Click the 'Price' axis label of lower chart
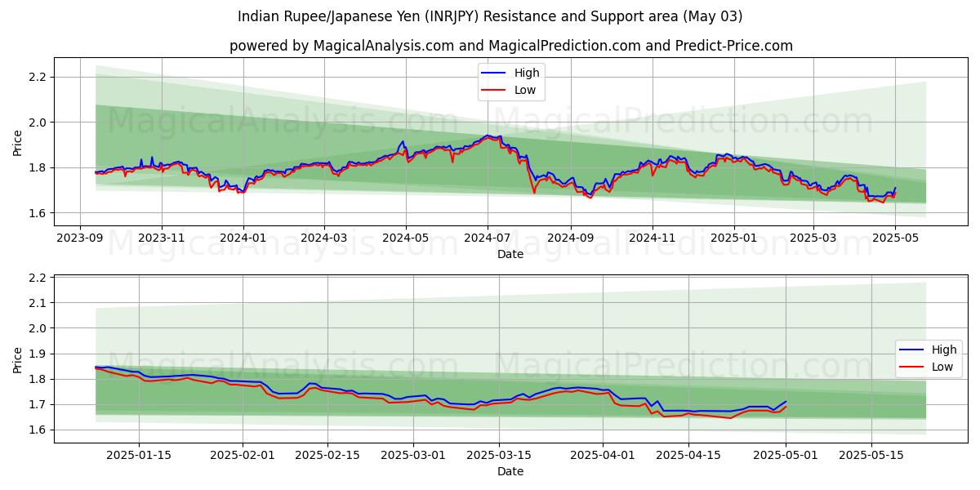 [18, 359]
